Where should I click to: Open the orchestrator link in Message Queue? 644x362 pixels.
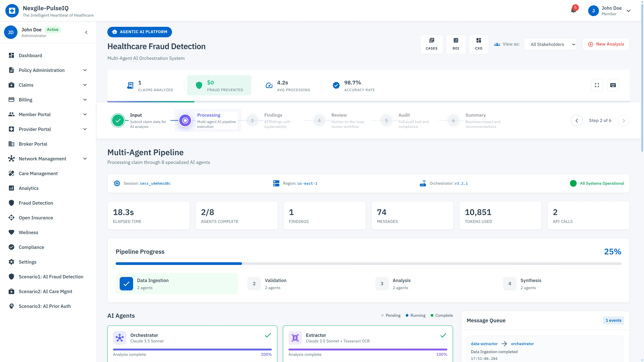click(x=522, y=344)
